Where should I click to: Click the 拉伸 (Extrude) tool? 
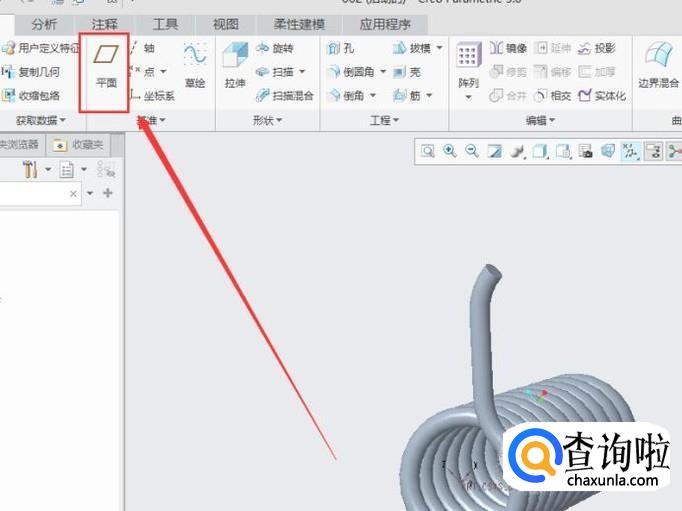(x=235, y=66)
